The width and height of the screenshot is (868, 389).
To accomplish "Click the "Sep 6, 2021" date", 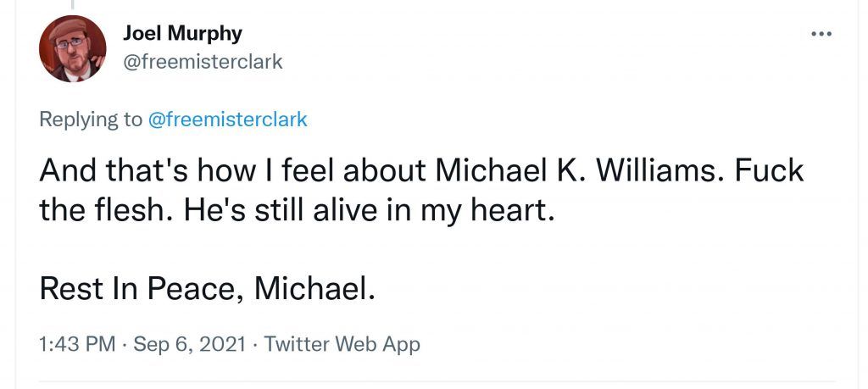I will point(189,344).
